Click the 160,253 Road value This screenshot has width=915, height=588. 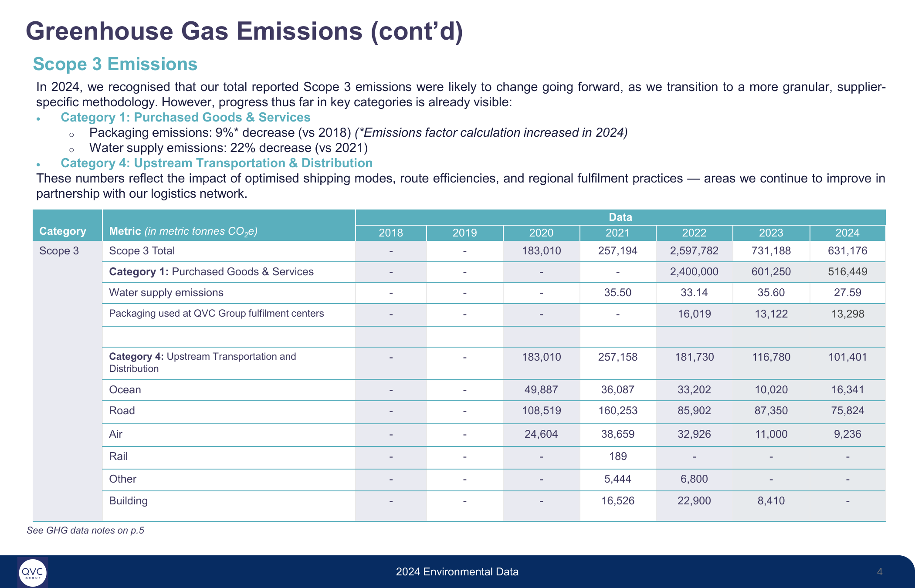tap(617, 411)
